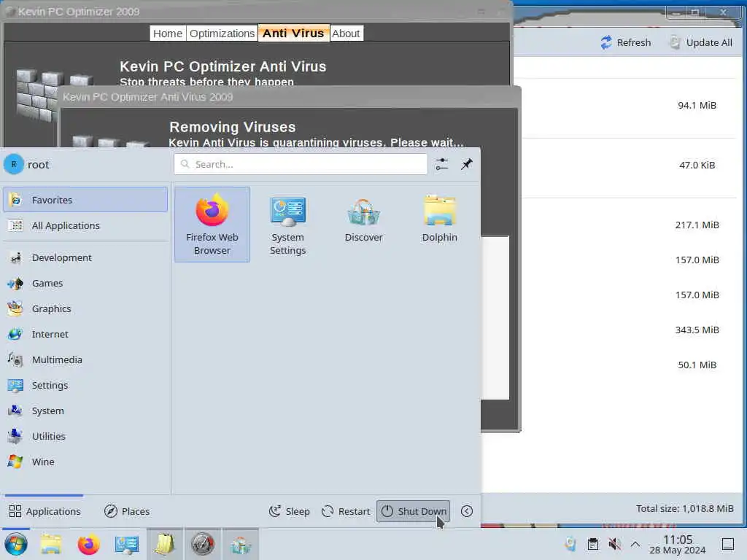The image size is (747, 560).
Task: Open System Settings from favorites grid
Action: coord(287,225)
